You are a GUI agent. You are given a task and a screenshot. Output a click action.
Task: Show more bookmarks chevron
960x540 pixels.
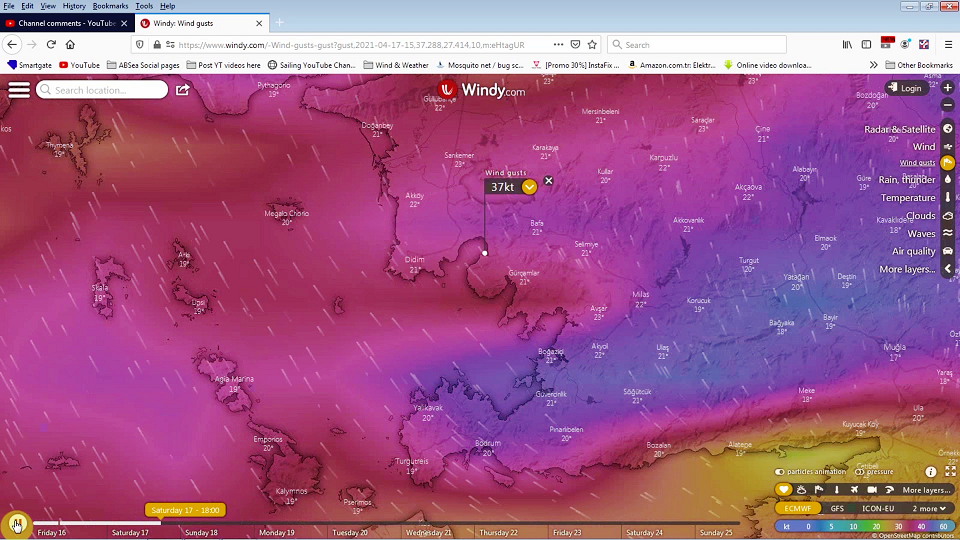point(874,65)
